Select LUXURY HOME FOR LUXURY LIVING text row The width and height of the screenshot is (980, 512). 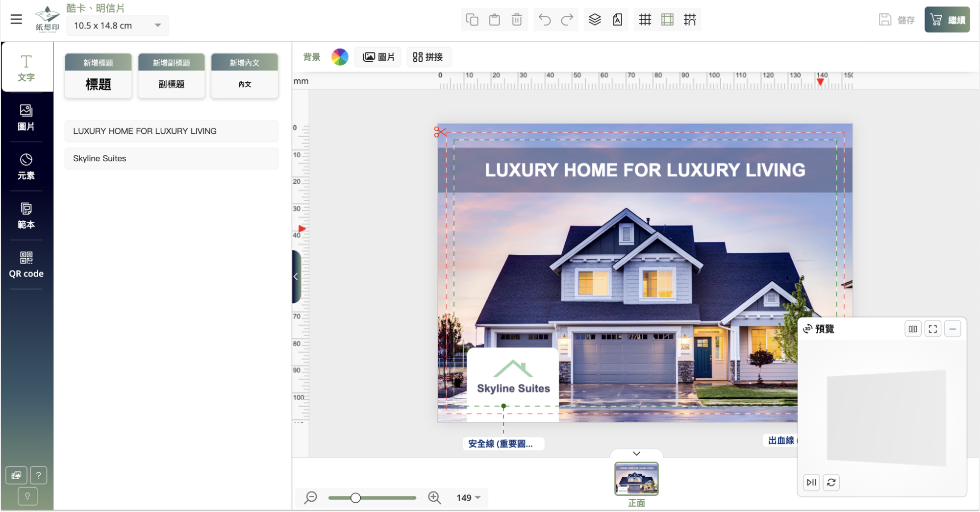[x=171, y=131]
